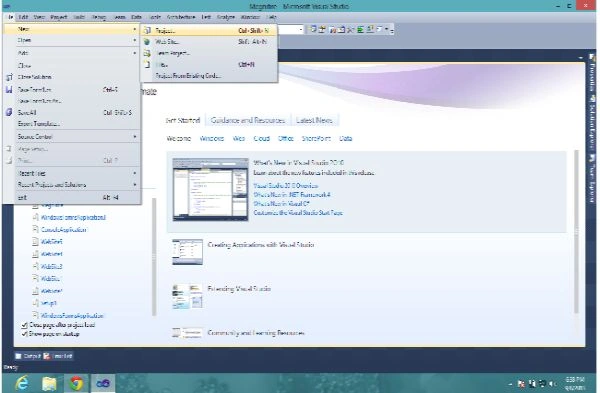Expand the Source Control submenu
The image size is (600, 393).
72,137
